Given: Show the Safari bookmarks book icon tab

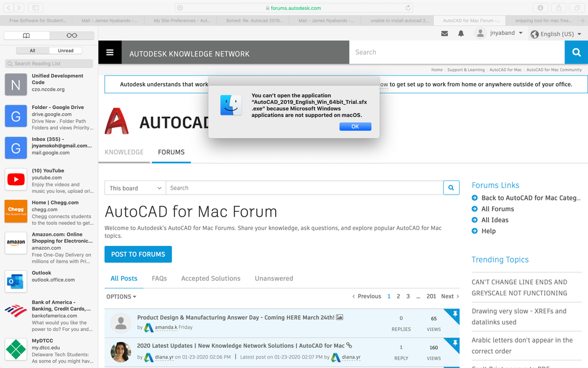Looking at the screenshot, I should tap(27, 35).
